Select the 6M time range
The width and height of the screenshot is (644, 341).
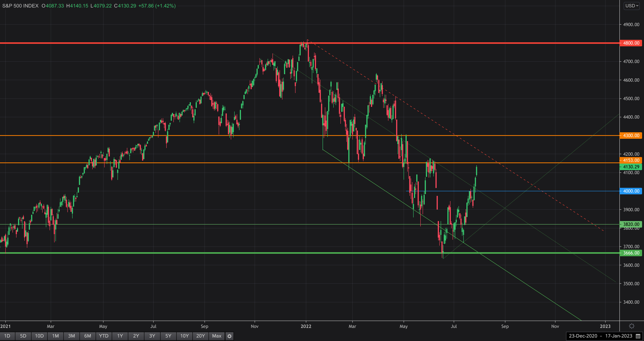click(88, 336)
